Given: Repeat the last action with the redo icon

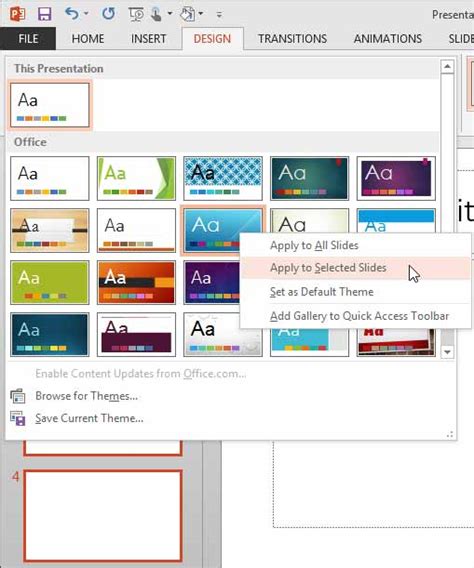Looking at the screenshot, I should (x=109, y=14).
